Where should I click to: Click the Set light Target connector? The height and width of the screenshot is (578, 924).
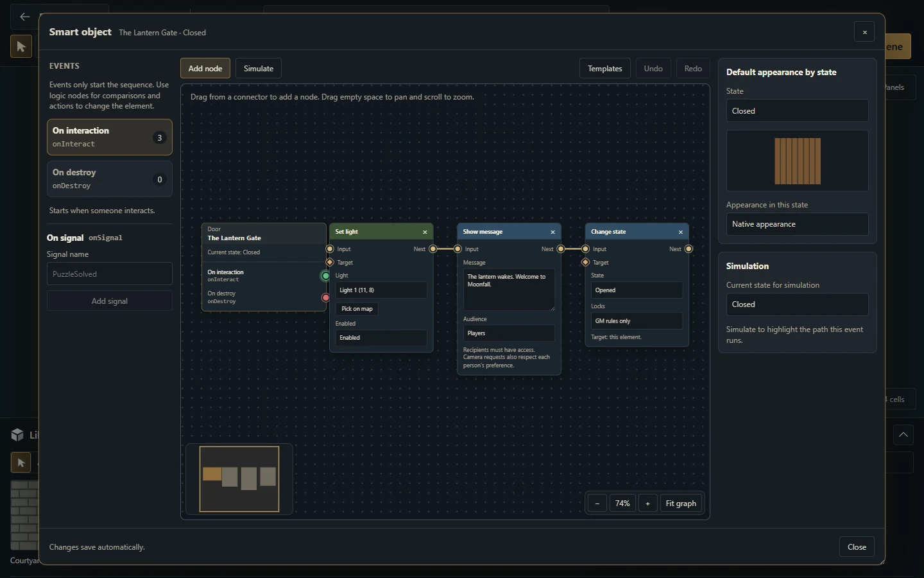click(x=330, y=262)
